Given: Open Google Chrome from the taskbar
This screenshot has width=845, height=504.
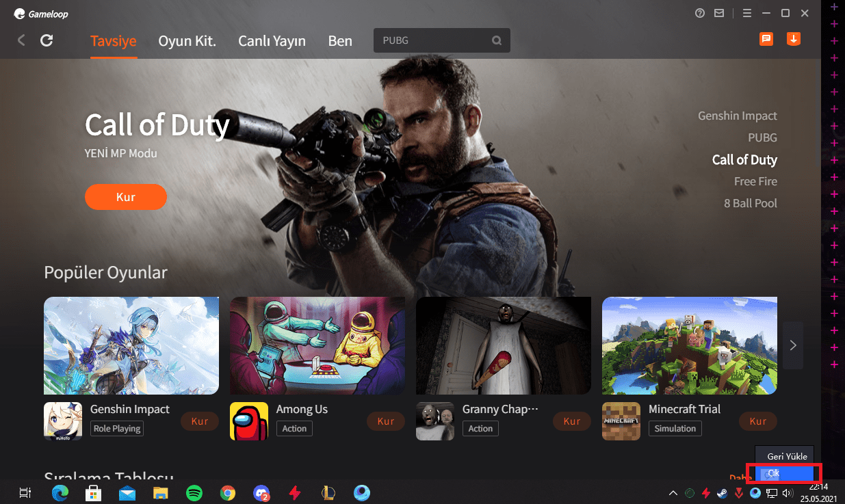Looking at the screenshot, I should 228,492.
